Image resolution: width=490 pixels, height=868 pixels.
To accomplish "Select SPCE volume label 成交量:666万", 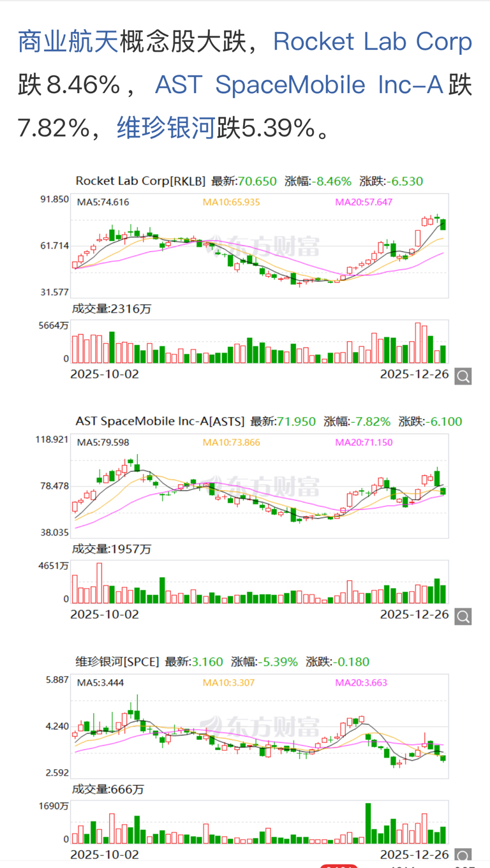I will tap(108, 789).
